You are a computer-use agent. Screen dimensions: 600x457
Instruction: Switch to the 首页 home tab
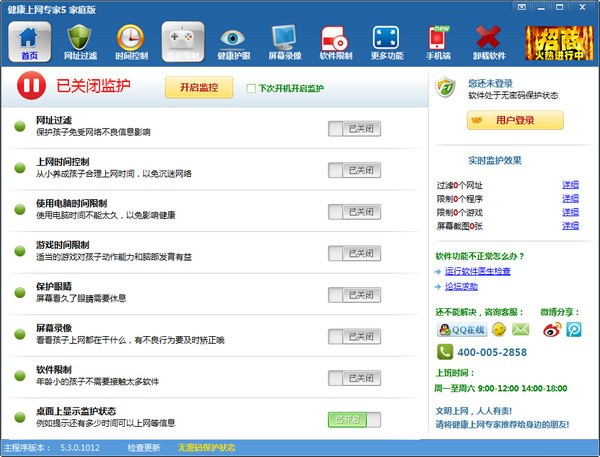[x=29, y=41]
